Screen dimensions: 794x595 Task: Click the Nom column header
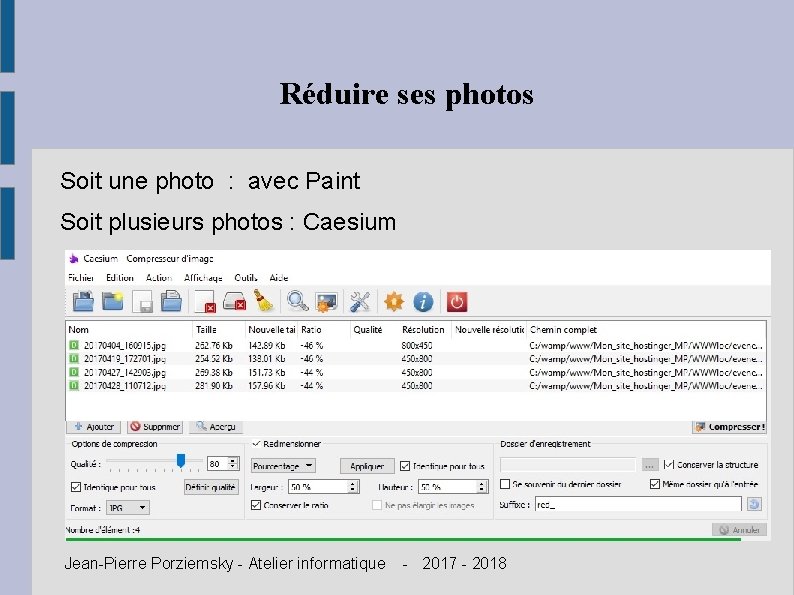(79, 330)
